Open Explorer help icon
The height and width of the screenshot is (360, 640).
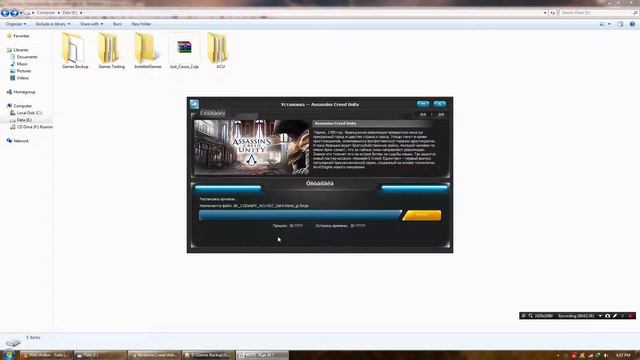[x=632, y=24]
